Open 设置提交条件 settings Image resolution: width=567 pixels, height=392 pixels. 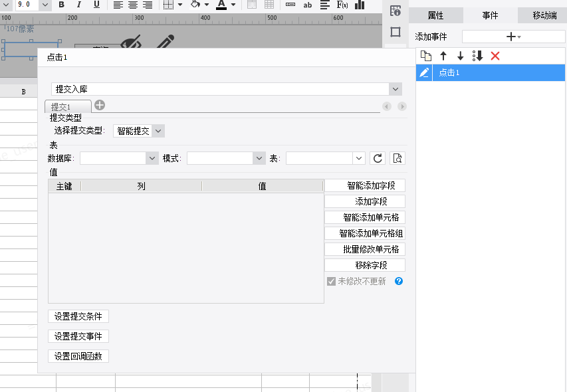coord(78,316)
